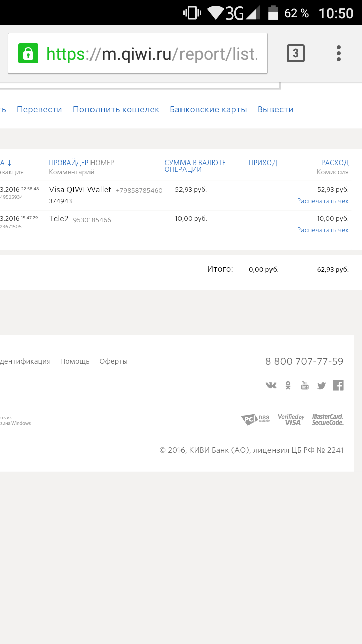The image size is (362, 644).
Task: Open the Помощь footer link
Action: [75, 361]
